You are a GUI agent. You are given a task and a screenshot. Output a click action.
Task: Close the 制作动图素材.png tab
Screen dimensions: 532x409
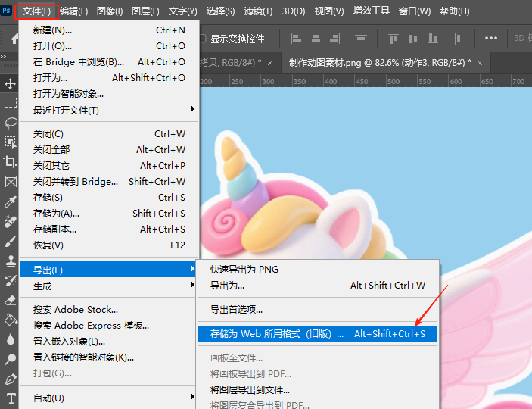point(480,63)
